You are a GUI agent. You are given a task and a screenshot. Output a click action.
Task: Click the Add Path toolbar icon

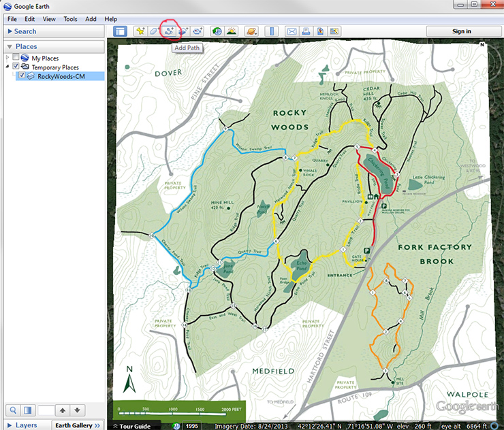(168, 31)
